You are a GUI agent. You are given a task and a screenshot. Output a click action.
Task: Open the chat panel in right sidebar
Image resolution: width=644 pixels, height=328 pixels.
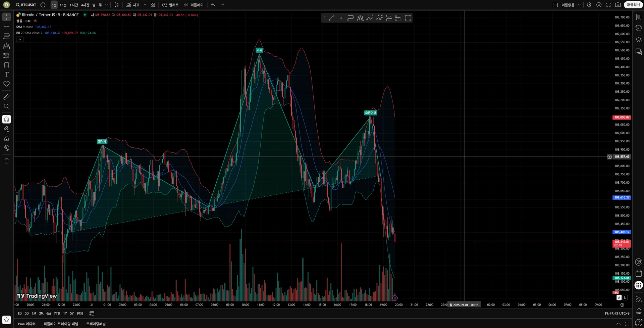[639, 52]
